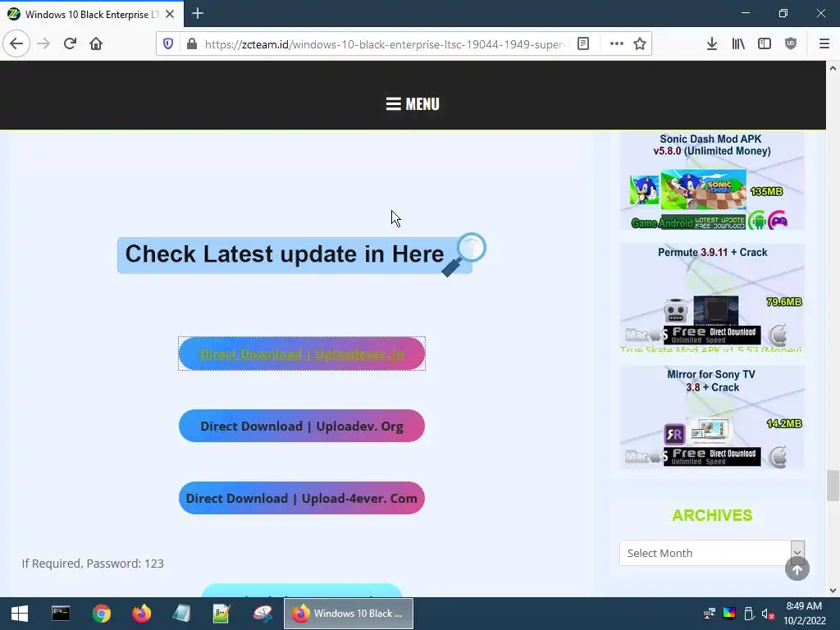Bookmark this page with star
This screenshot has height=630, width=840.
[640, 44]
